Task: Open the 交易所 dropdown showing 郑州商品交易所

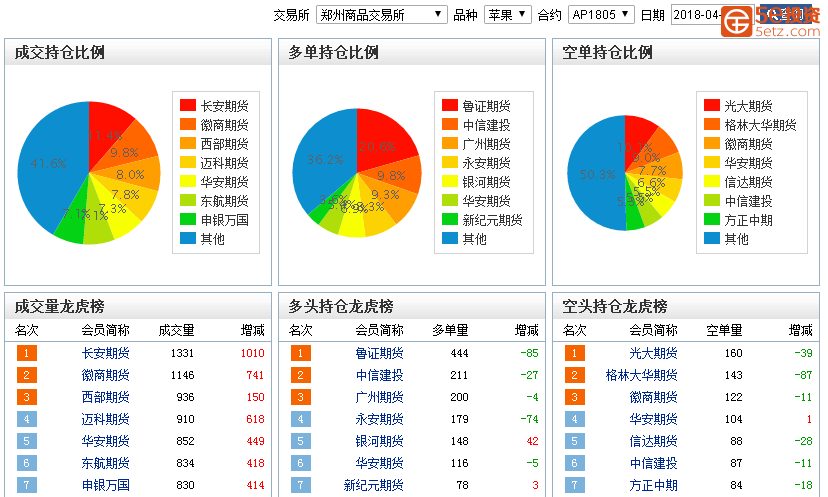Action: [x=381, y=15]
